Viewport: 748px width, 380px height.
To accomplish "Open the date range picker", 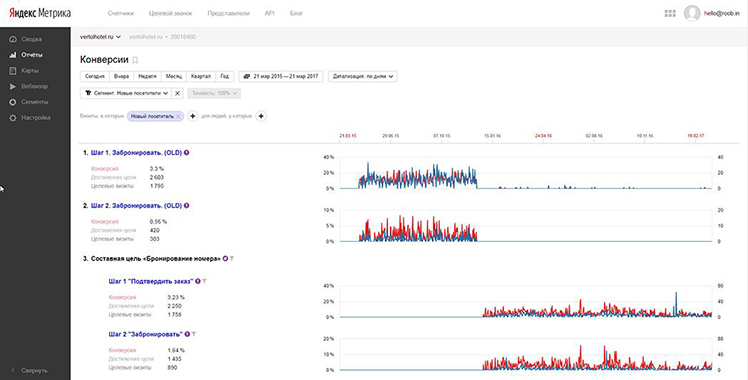I will pyautogui.click(x=281, y=76).
